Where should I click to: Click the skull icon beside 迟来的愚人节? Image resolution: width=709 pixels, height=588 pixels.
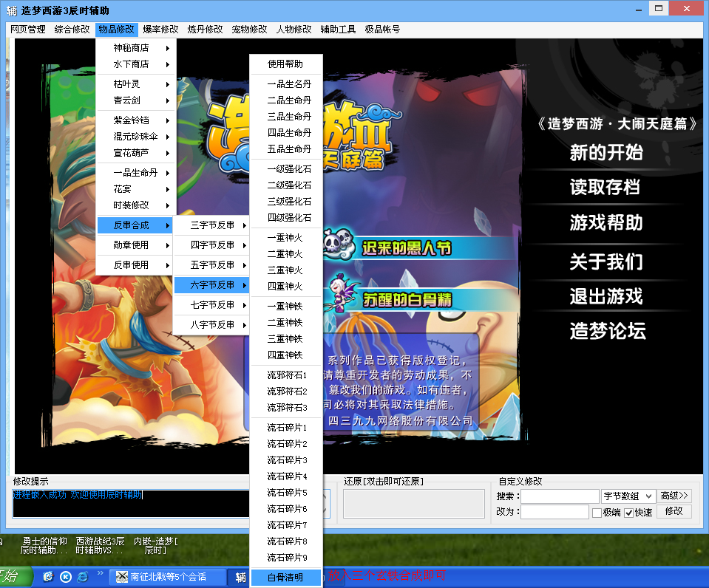339,243
